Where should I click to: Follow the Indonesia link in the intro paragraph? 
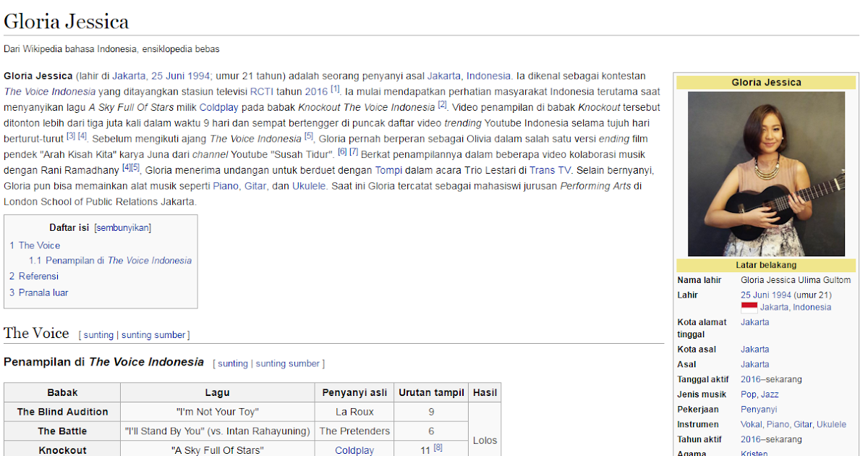[x=488, y=76]
